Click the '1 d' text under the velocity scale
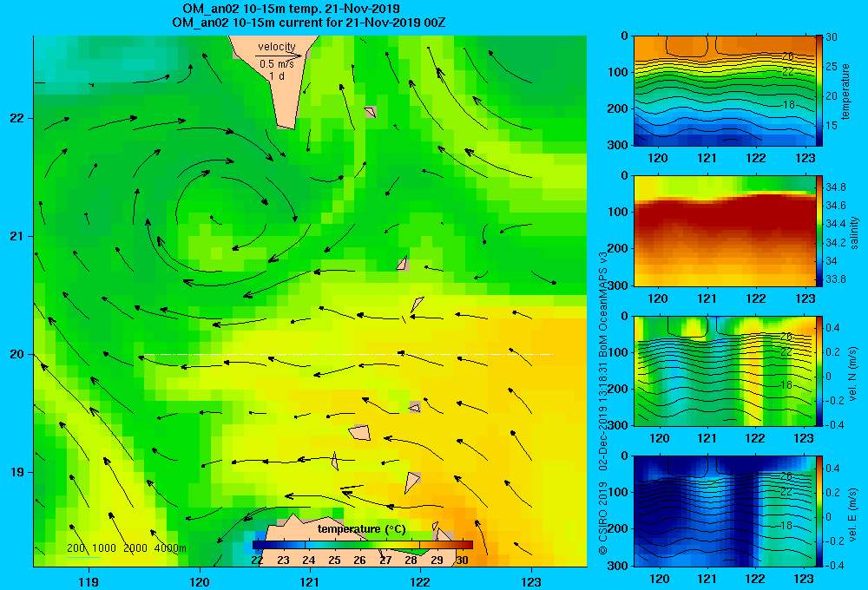 click(x=277, y=75)
